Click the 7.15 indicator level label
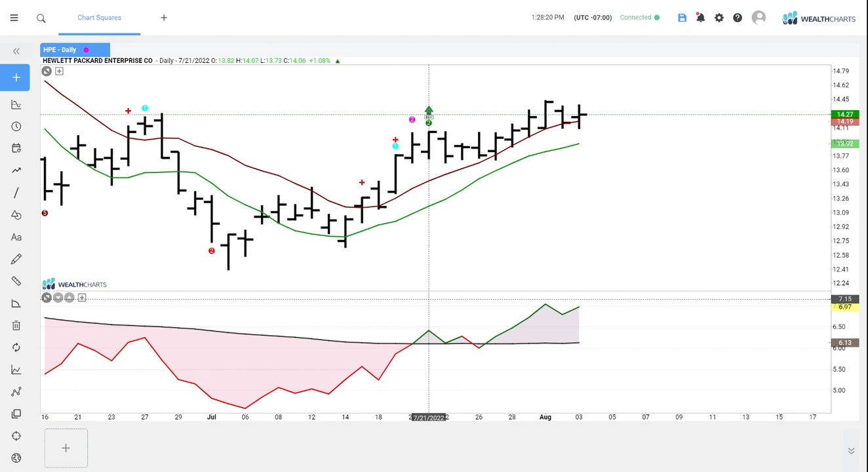The height and width of the screenshot is (472, 868). [844, 299]
